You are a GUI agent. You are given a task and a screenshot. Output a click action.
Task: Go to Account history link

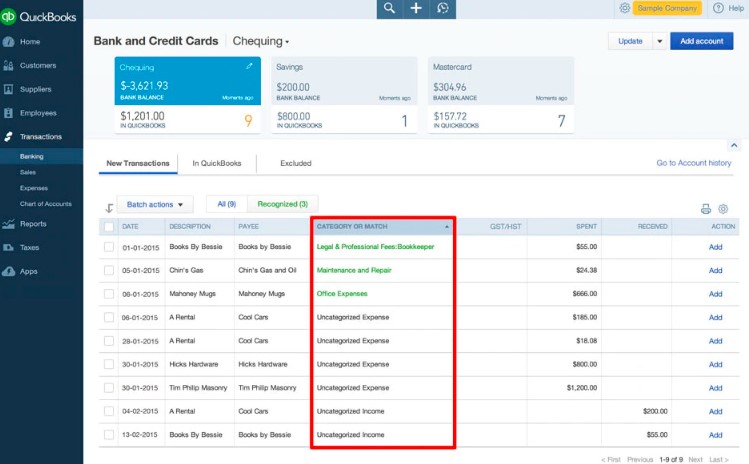pos(694,163)
